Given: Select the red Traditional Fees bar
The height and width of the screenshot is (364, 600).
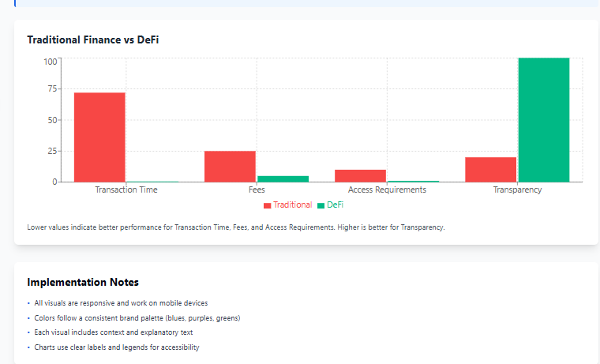Looking at the screenshot, I should 230,166.
